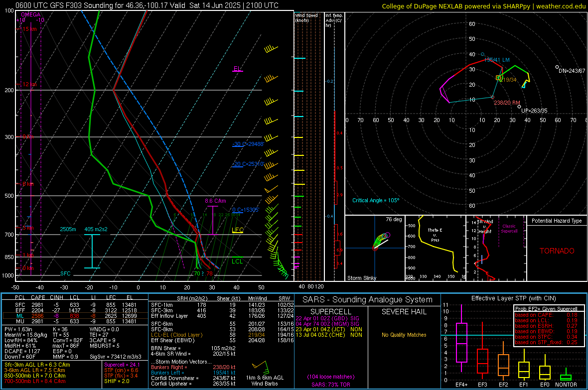Click the sounding title with the Valid date
Viewport: 588px width, 390px height.
pyautogui.click(x=147, y=5)
